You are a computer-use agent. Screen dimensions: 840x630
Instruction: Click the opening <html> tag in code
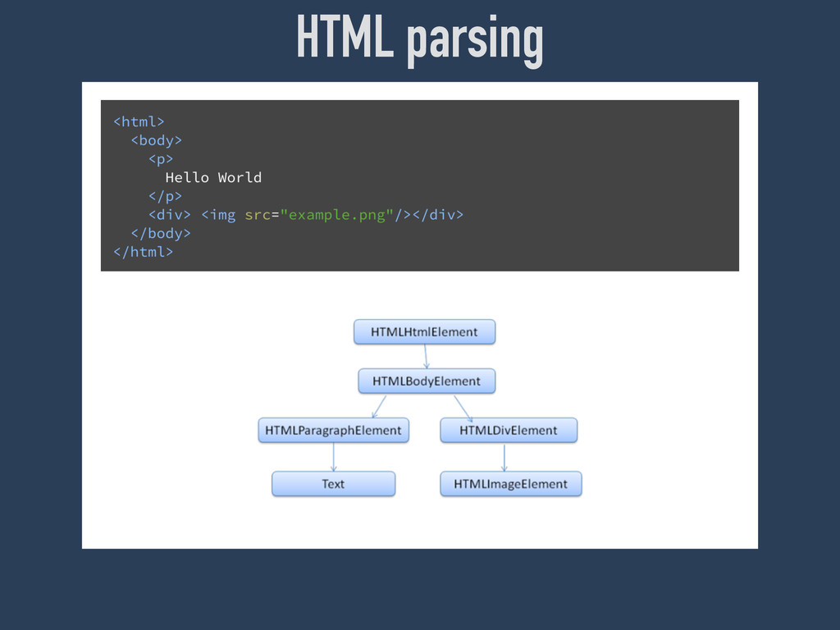(139, 121)
